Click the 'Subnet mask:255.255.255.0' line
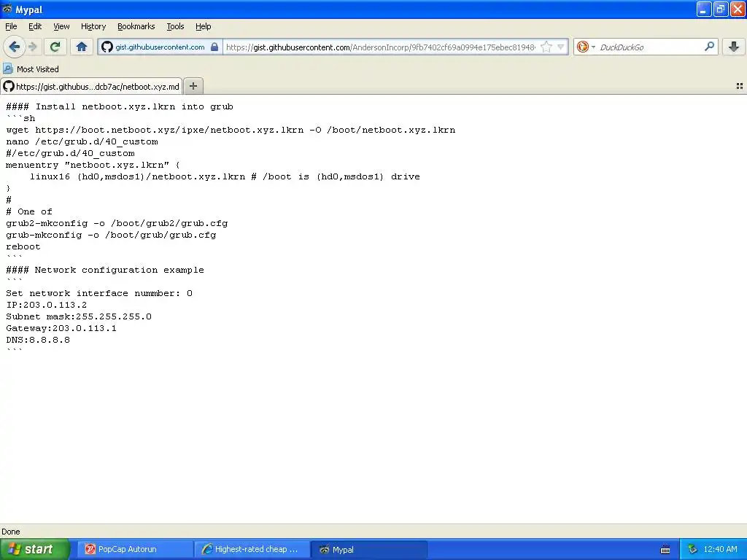The width and height of the screenshot is (747, 560). [79, 316]
